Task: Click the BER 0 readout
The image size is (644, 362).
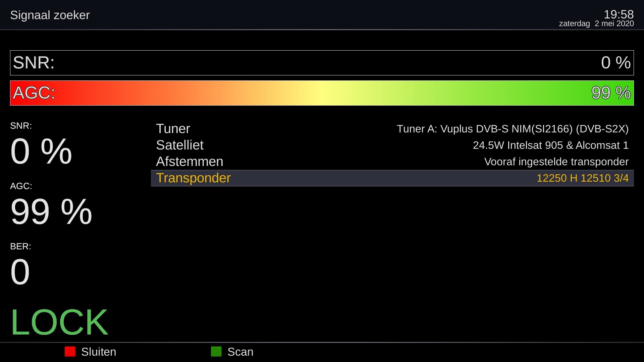Action: [x=20, y=271]
